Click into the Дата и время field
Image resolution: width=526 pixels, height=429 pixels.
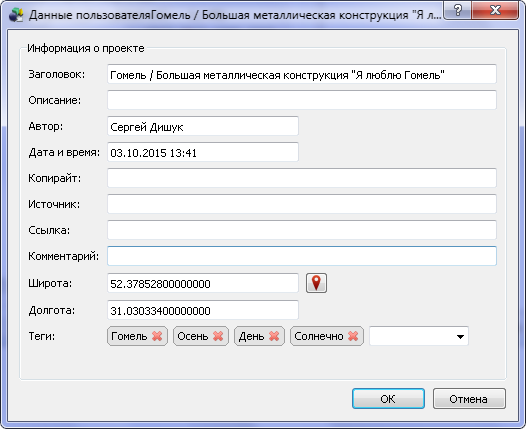[203, 152]
